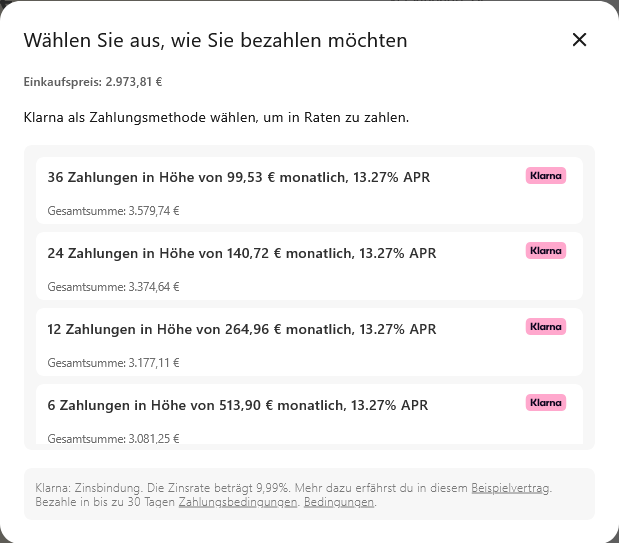Select the 36 Zahlungen 99,53 € plan title
The height and width of the screenshot is (543, 619).
(239, 178)
